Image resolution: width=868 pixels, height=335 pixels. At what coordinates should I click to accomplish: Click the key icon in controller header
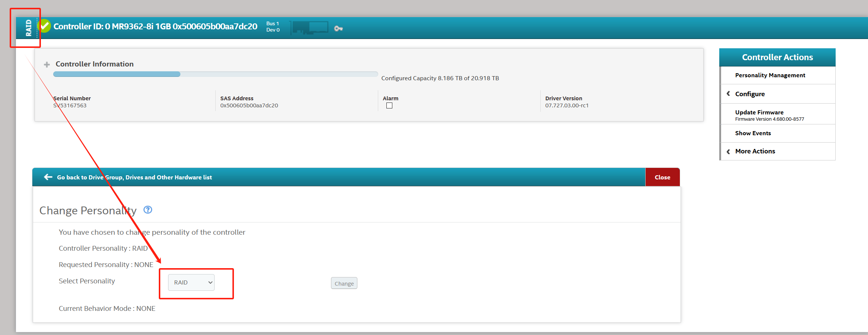pyautogui.click(x=338, y=28)
